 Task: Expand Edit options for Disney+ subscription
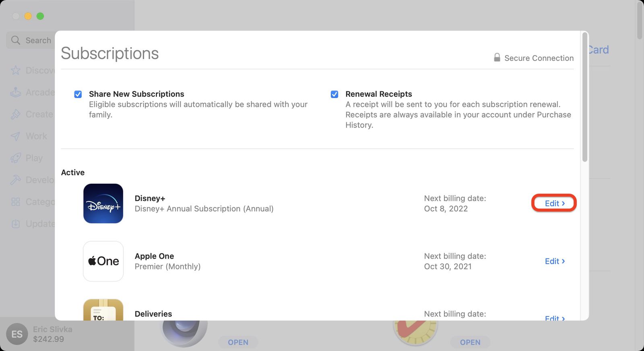click(x=553, y=203)
